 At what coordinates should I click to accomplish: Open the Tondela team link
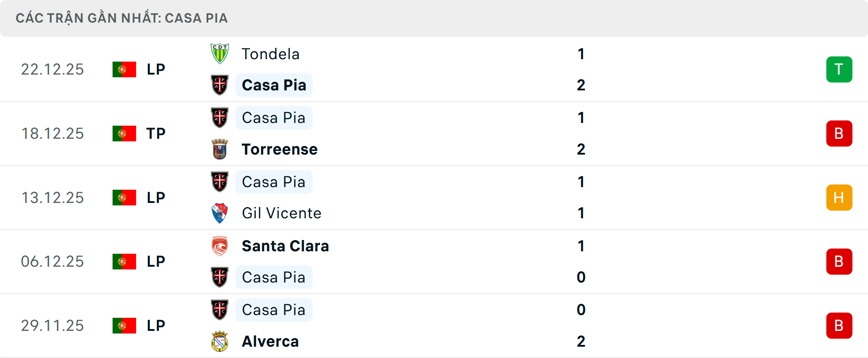(x=270, y=54)
